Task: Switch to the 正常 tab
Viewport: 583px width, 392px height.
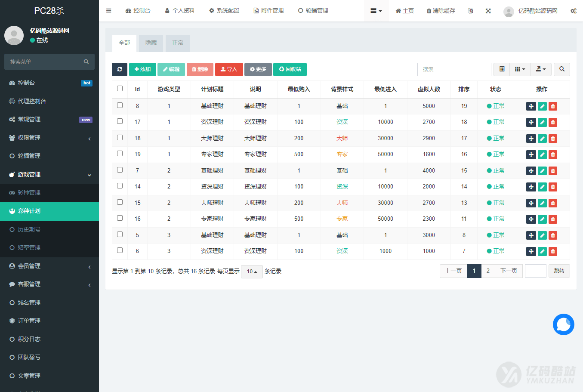Action: pos(178,43)
